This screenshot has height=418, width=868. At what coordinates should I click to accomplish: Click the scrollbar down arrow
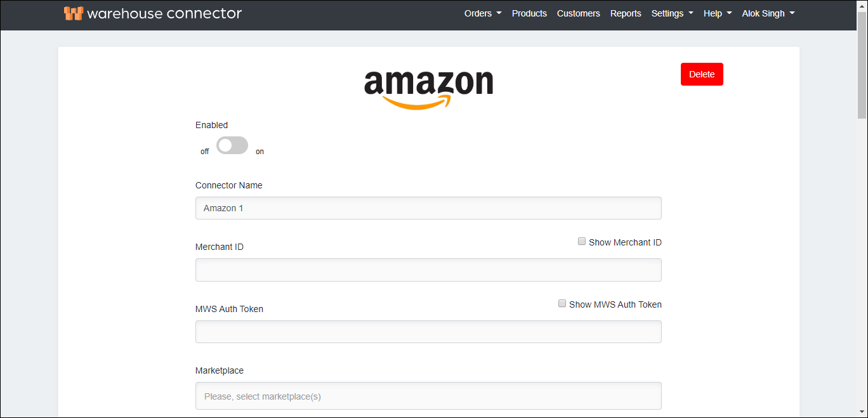[863, 412]
